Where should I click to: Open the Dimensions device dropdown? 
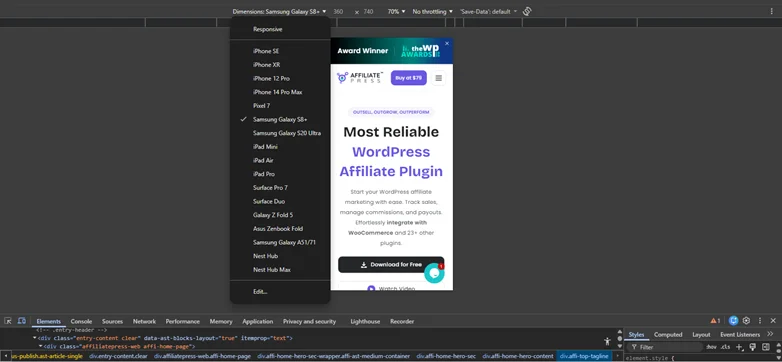click(x=279, y=11)
